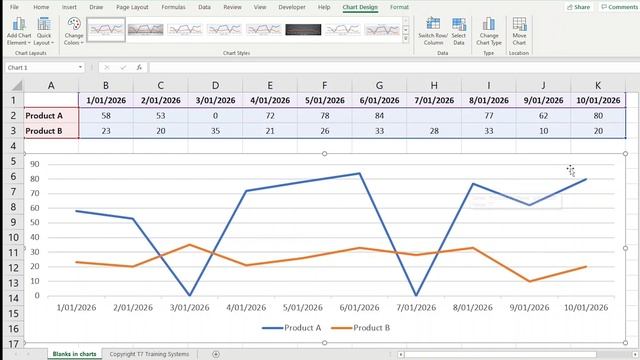Select the blue Product A line
This screenshot has height=360, width=640.
[x=303, y=182]
